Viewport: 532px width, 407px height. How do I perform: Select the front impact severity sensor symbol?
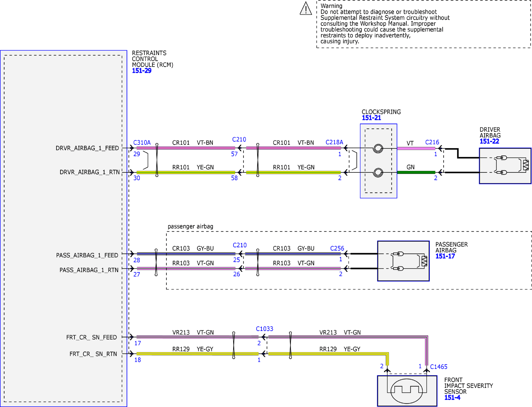pyautogui.click(x=407, y=391)
